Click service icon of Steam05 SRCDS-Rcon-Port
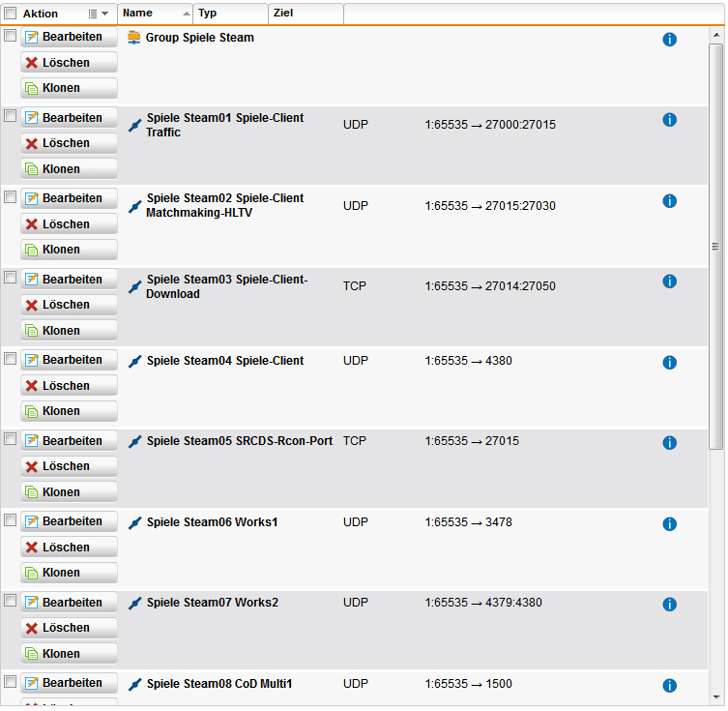This screenshot has width=728, height=711. point(134,442)
